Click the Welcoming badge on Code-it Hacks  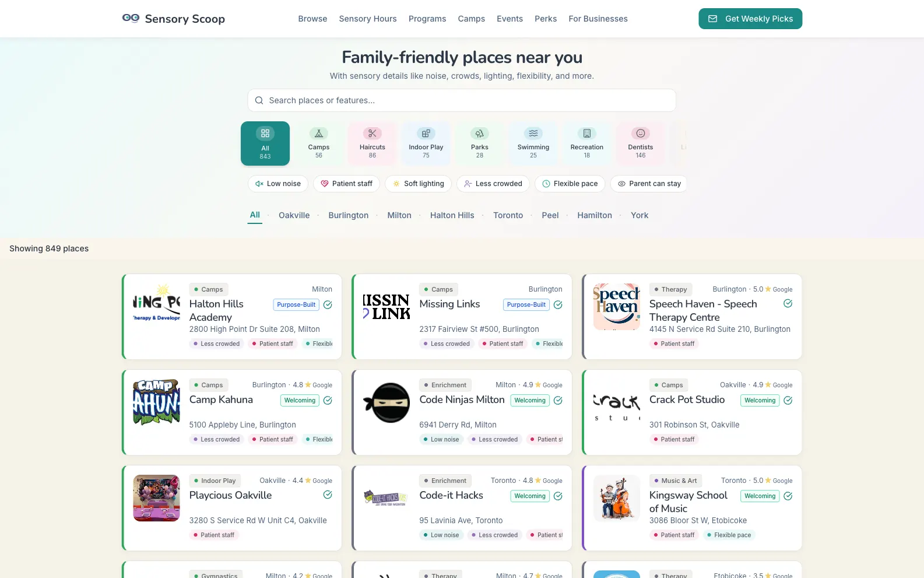[530, 496]
